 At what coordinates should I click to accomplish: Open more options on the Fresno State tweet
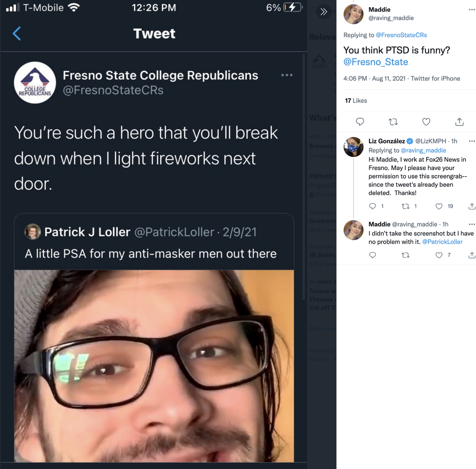click(x=287, y=75)
